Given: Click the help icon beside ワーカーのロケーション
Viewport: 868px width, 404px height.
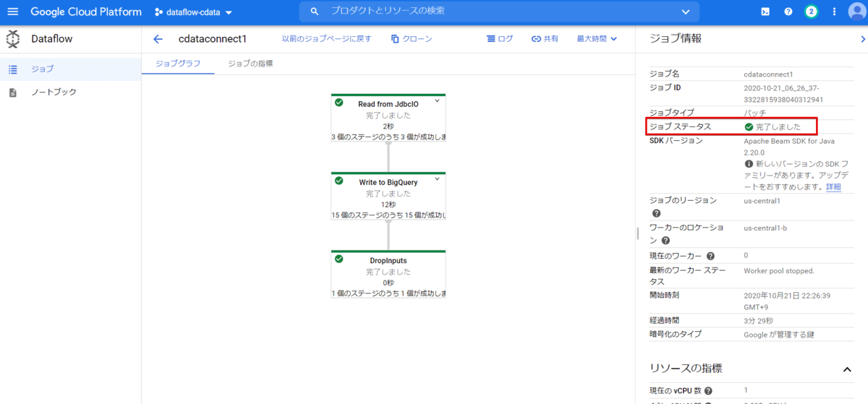Looking at the screenshot, I should coord(665,241).
